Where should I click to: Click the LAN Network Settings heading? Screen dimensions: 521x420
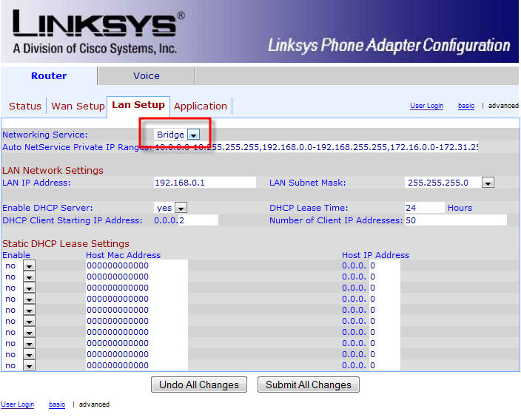click(x=53, y=170)
